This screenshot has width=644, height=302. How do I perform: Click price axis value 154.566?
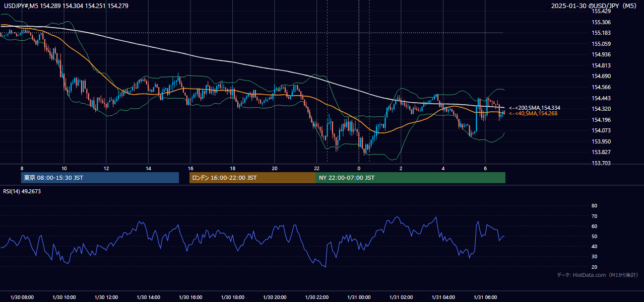601,87
